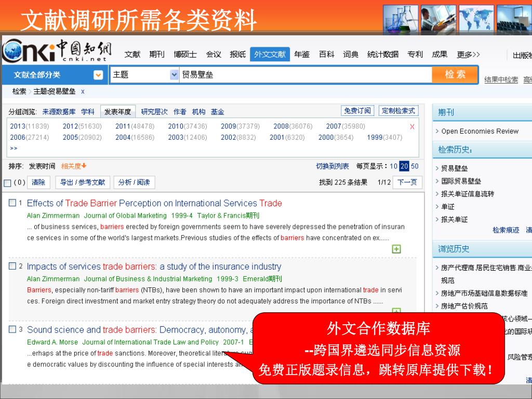This screenshot has width=532, height=399.
Task: Sort results by 发表时间
Action: tap(42, 166)
